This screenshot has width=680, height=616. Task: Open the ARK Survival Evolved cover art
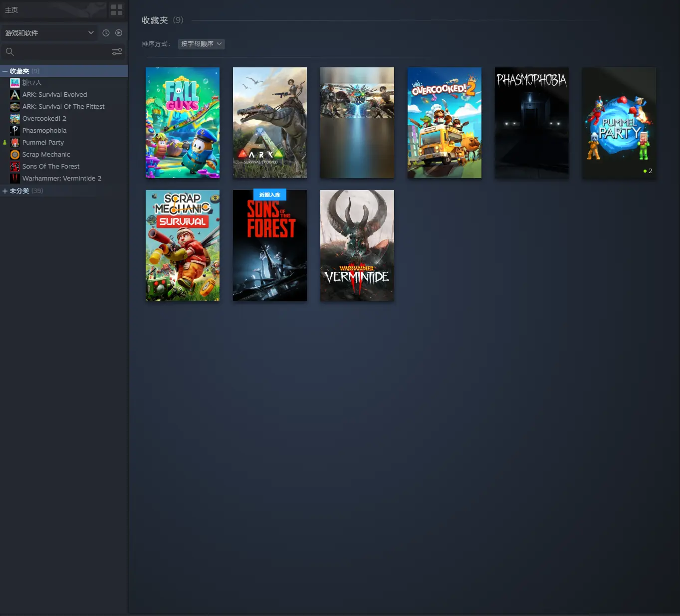point(270,123)
